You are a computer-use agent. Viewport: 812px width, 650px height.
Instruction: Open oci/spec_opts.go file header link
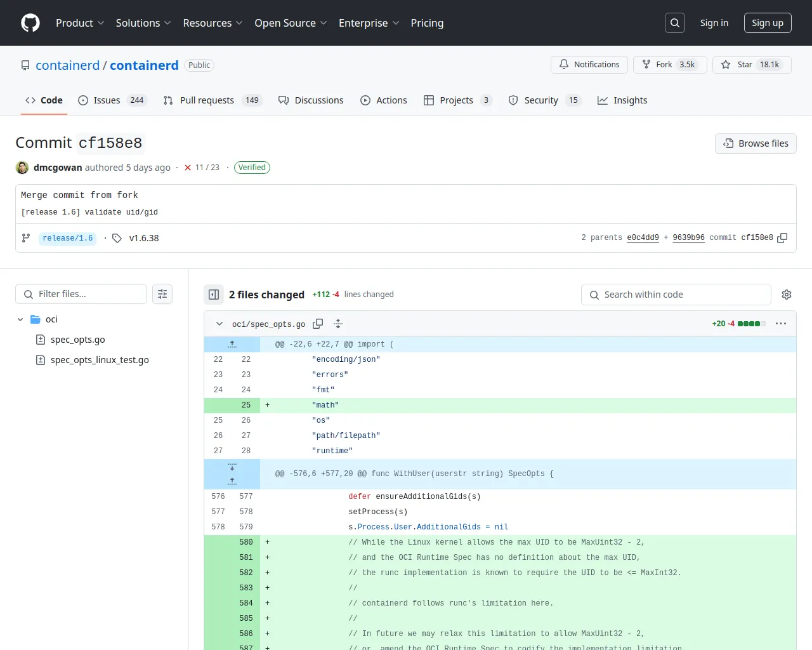(268, 324)
